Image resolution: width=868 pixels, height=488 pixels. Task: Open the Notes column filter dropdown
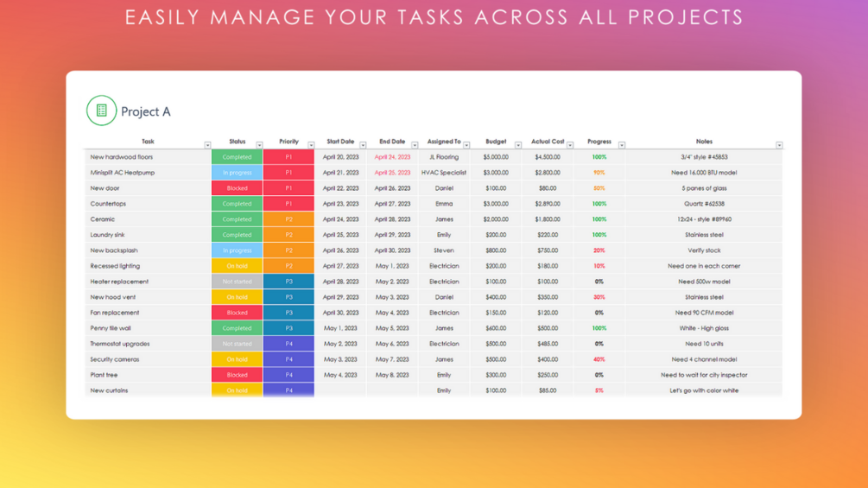[779, 145]
